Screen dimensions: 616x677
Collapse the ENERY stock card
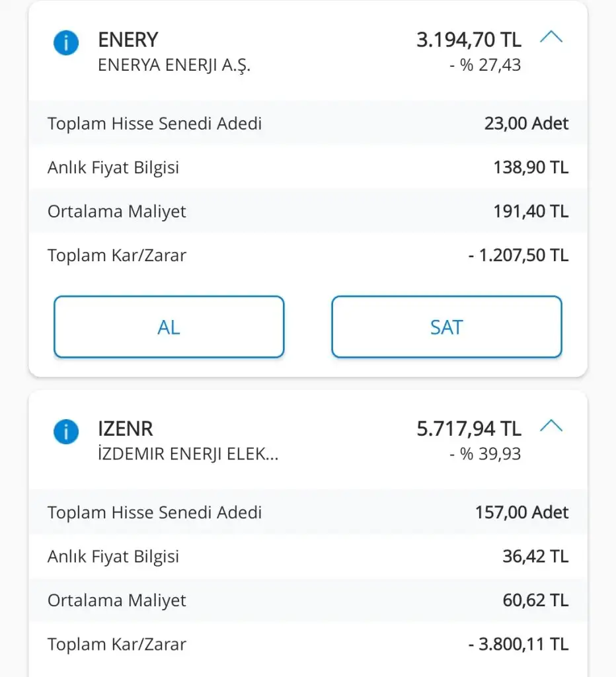[x=551, y=38]
